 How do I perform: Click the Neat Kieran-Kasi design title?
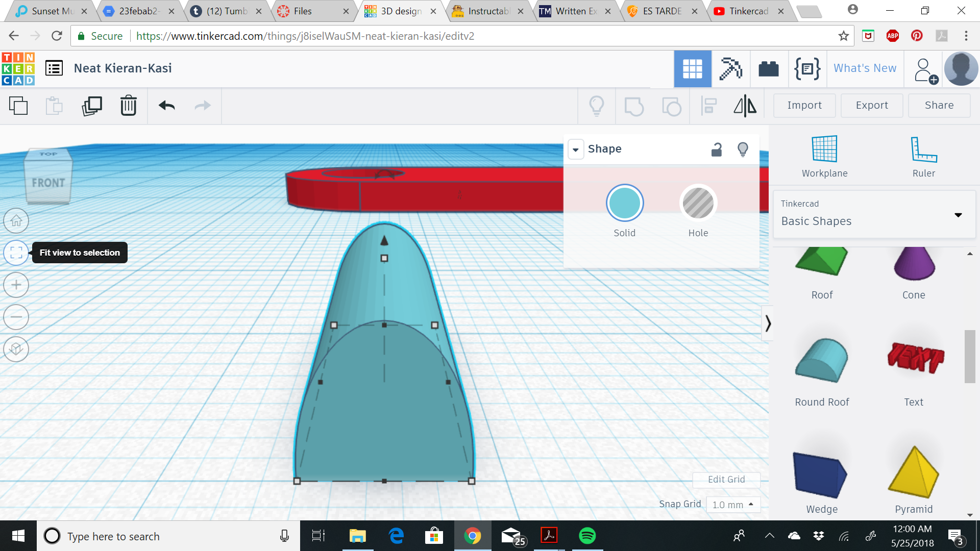click(x=122, y=68)
